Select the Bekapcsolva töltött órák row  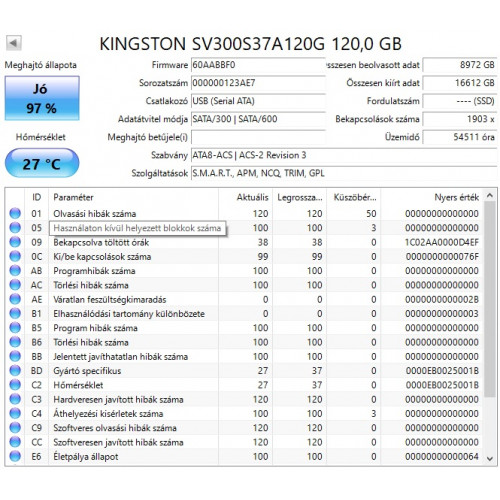coord(244,242)
